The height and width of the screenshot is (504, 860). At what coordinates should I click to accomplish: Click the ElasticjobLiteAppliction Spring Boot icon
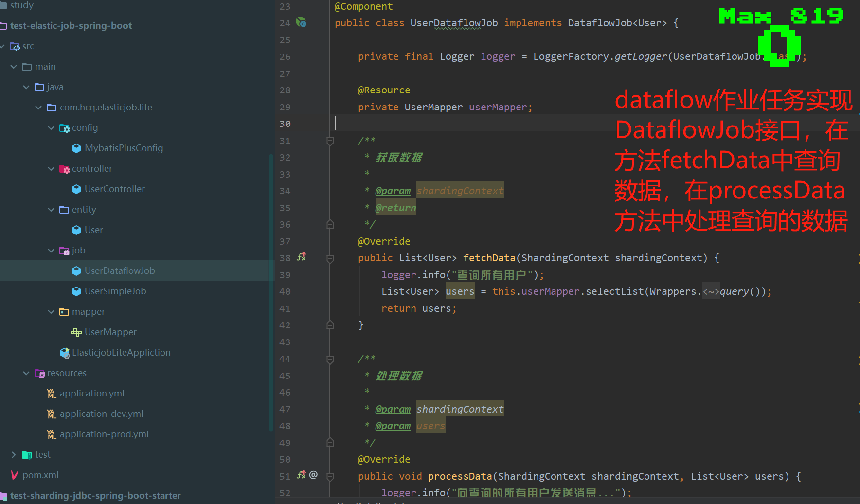[x=65, y=352]
